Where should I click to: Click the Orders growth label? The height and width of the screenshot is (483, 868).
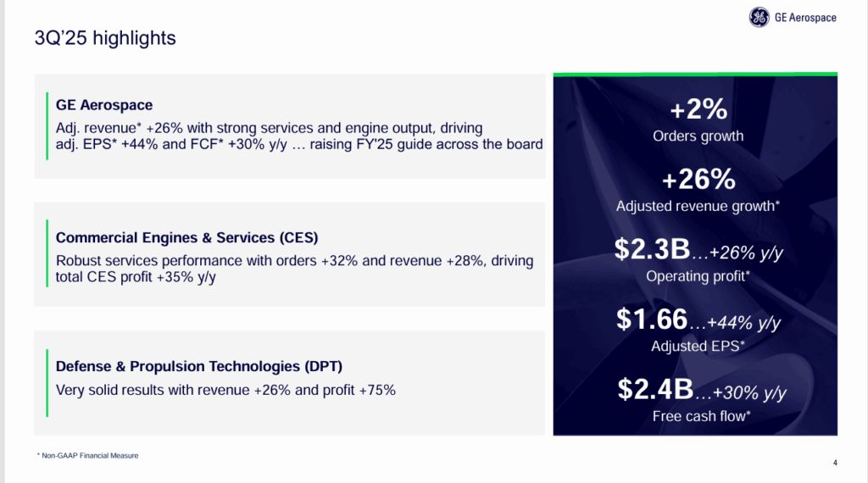(698, 136)
